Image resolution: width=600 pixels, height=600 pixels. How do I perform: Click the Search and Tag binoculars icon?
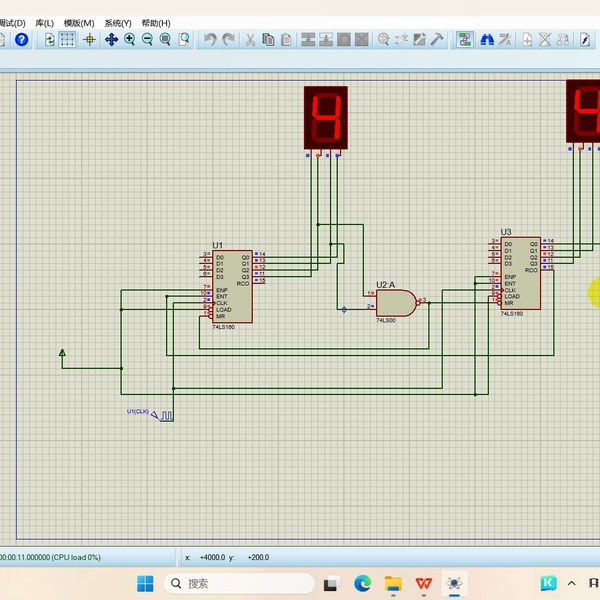[x=487, y=40]
